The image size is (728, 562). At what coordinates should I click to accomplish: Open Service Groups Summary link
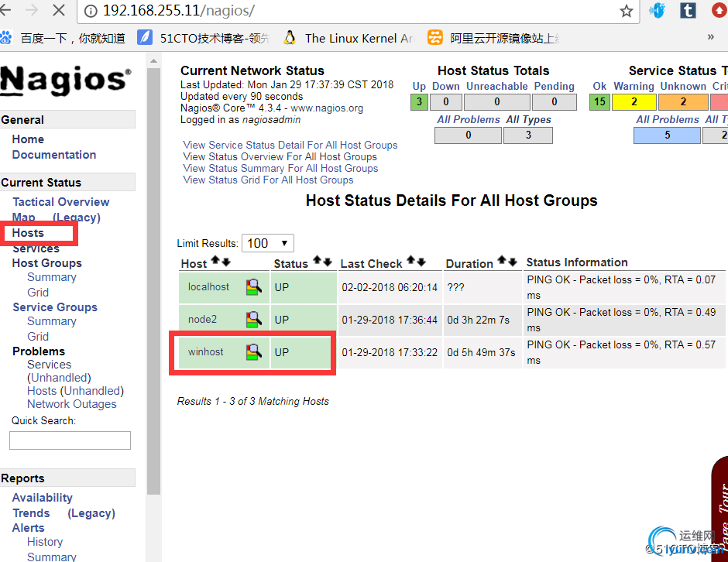[52, 321]
